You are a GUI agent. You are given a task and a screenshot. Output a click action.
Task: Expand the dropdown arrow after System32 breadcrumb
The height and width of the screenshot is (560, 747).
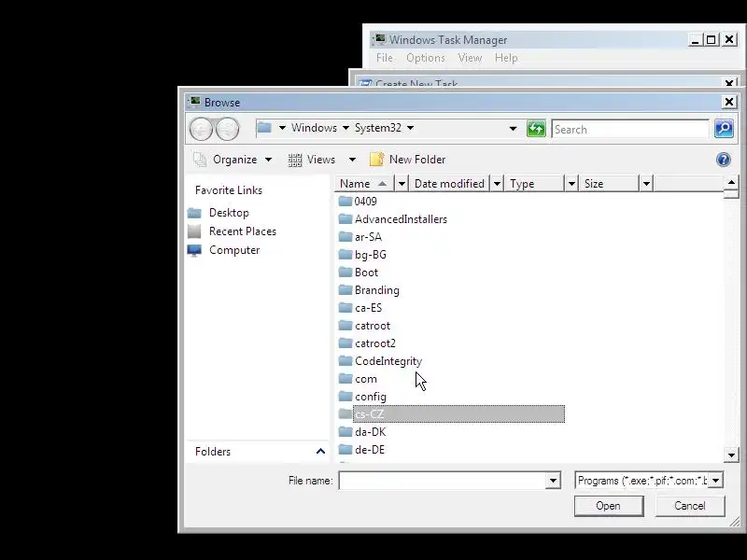[410, 128]
